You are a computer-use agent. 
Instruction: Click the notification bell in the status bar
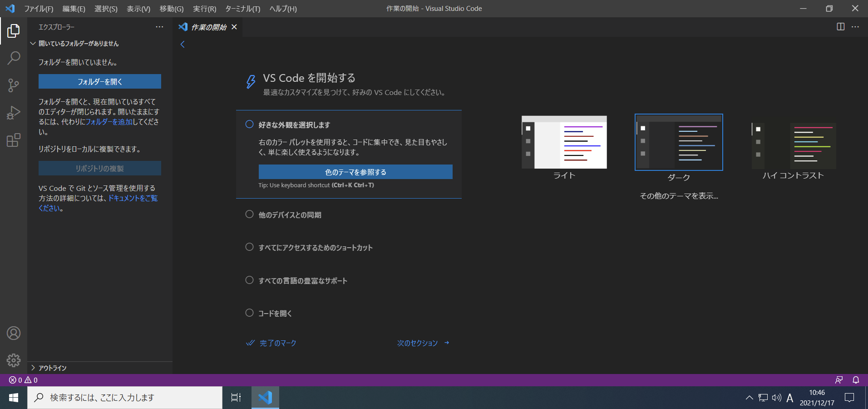point(856,380)
